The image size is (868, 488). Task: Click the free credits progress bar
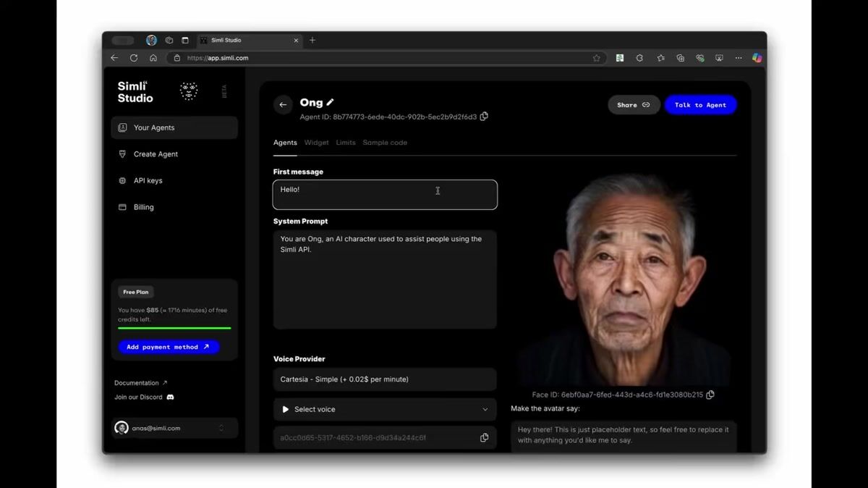[x=174, y=328]
